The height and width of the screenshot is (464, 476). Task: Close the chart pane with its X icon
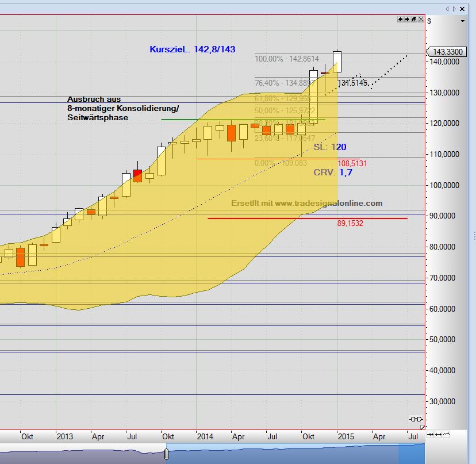coord(421,20)
